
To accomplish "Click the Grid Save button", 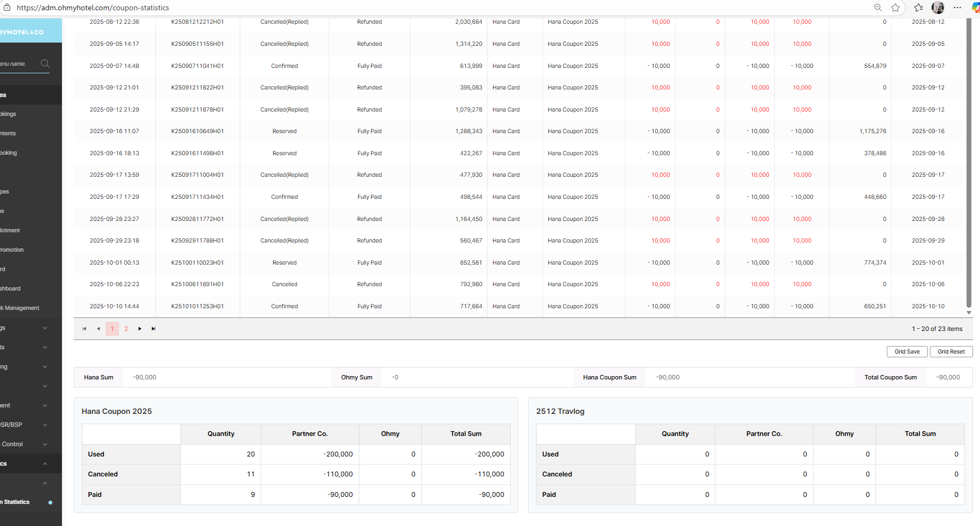I will pos(907,351).
